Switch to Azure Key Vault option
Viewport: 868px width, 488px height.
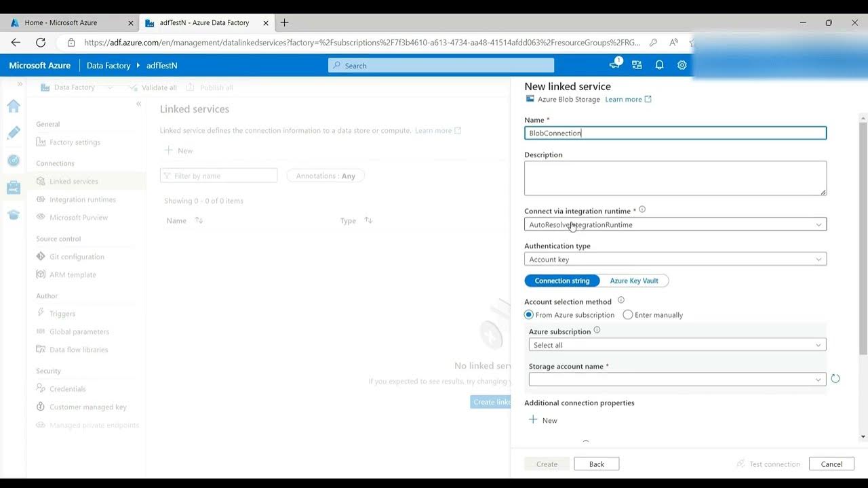(x=634, y=281)
